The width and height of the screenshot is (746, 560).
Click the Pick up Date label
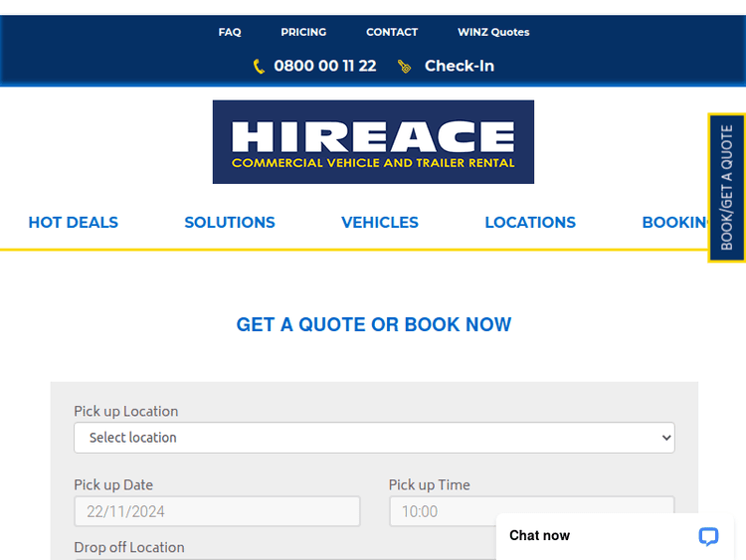113,484
